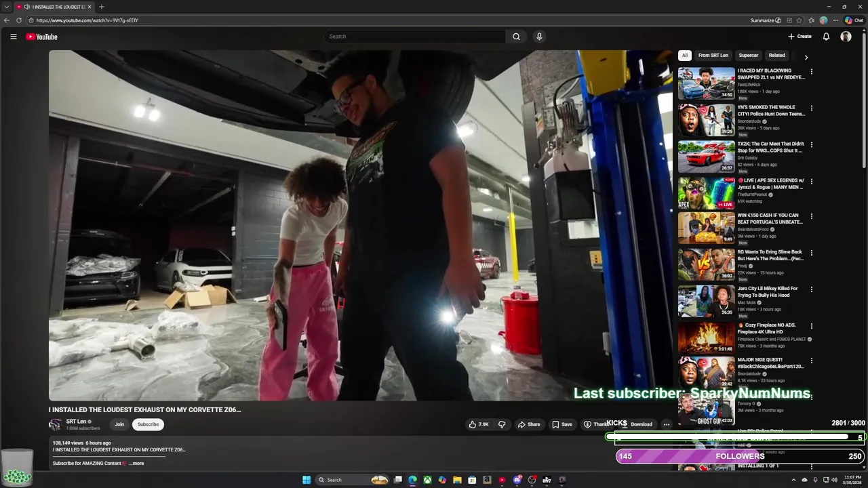Open the notifications bell
This screenshot has height=488, width=868.
click(x=826, y=37)
